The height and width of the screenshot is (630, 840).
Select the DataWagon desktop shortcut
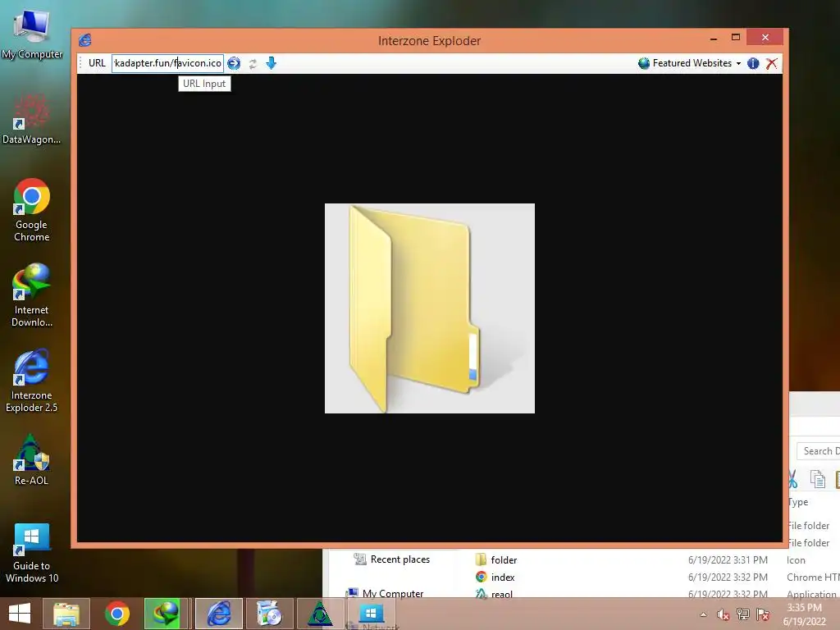pos(32,119)
